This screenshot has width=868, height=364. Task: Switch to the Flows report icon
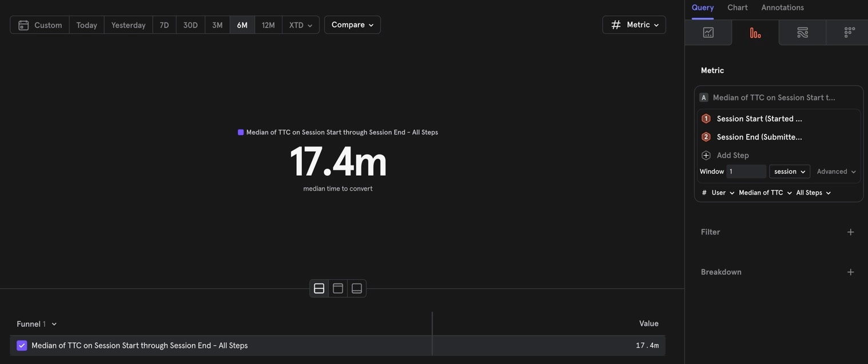coord(802,33)
